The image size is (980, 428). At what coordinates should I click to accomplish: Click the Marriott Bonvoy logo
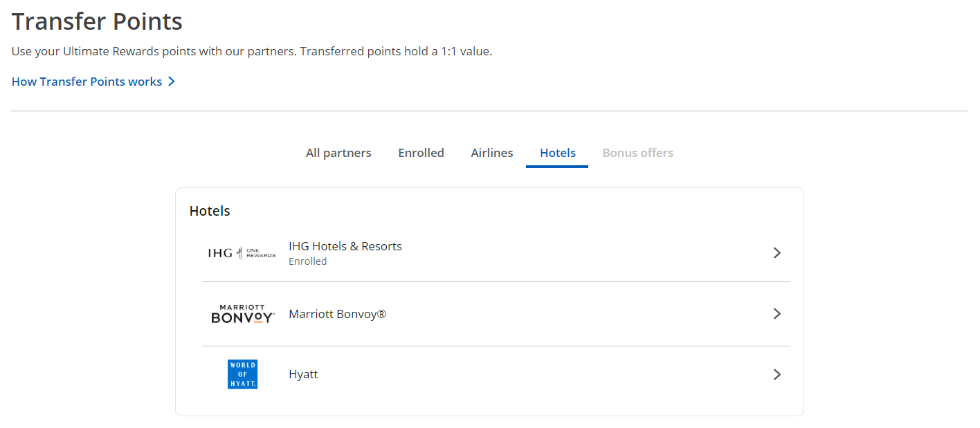coord(243,314)
